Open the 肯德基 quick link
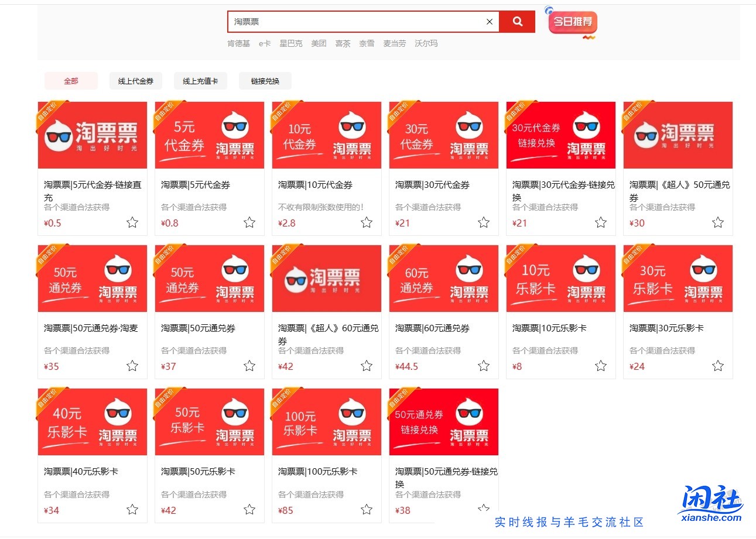756x539 pixels. click(238, 43)
